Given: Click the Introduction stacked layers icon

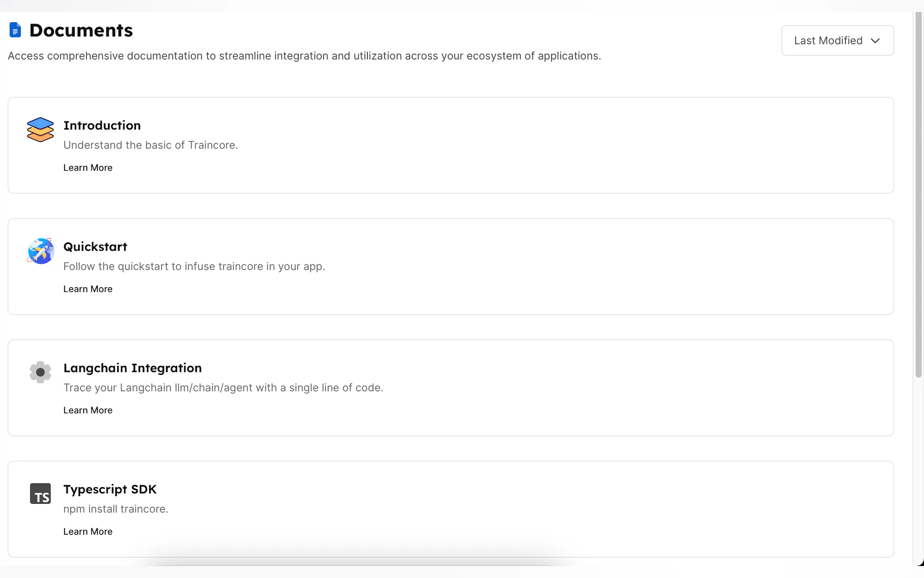Looking at the screenshot, I should point(40,130).
